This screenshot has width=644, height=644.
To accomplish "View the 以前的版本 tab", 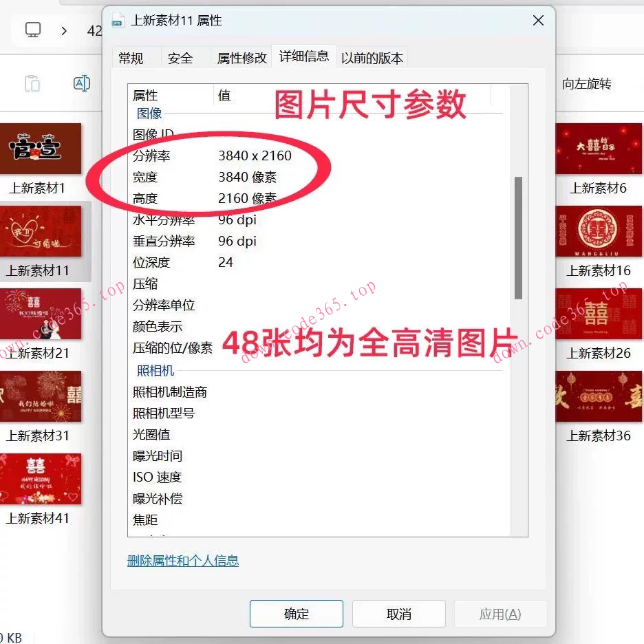I will pos(372,58).
